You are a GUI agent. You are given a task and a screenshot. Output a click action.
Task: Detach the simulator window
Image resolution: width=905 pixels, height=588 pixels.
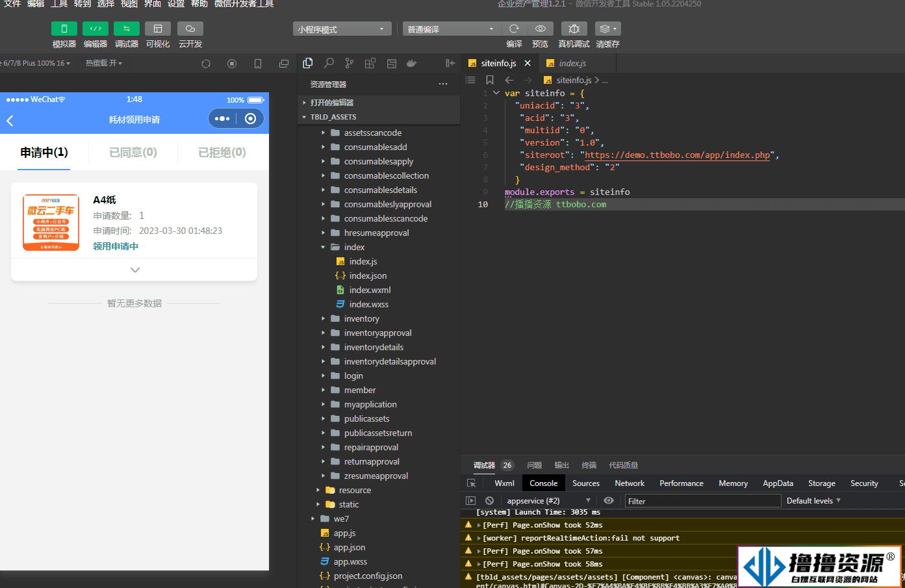coord(284,64)
